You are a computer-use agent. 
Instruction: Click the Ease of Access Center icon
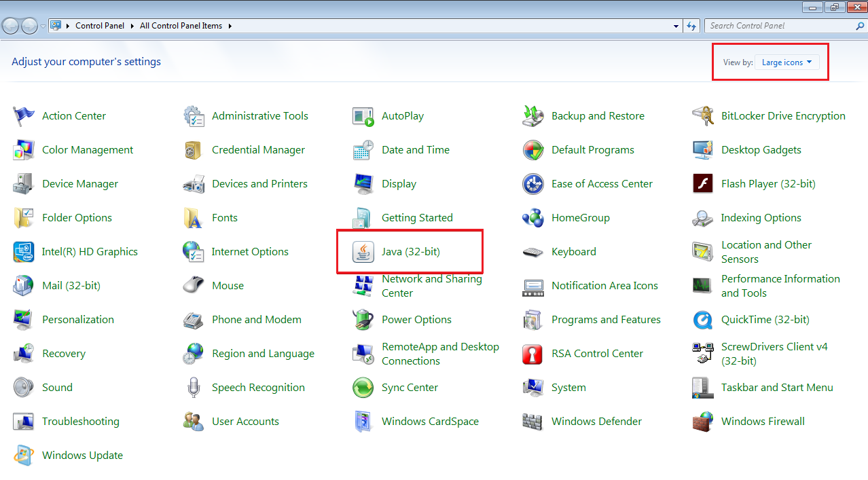tap(533, 184)
